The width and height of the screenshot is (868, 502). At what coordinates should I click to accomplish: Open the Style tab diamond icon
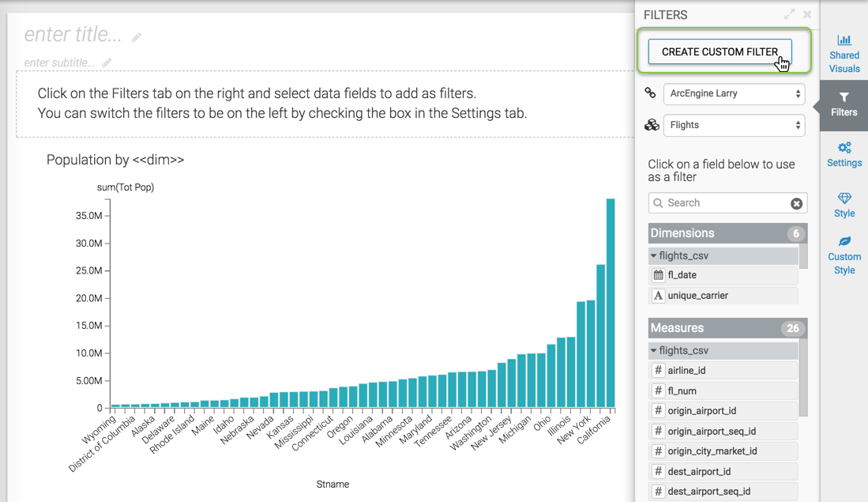(844, 204)
